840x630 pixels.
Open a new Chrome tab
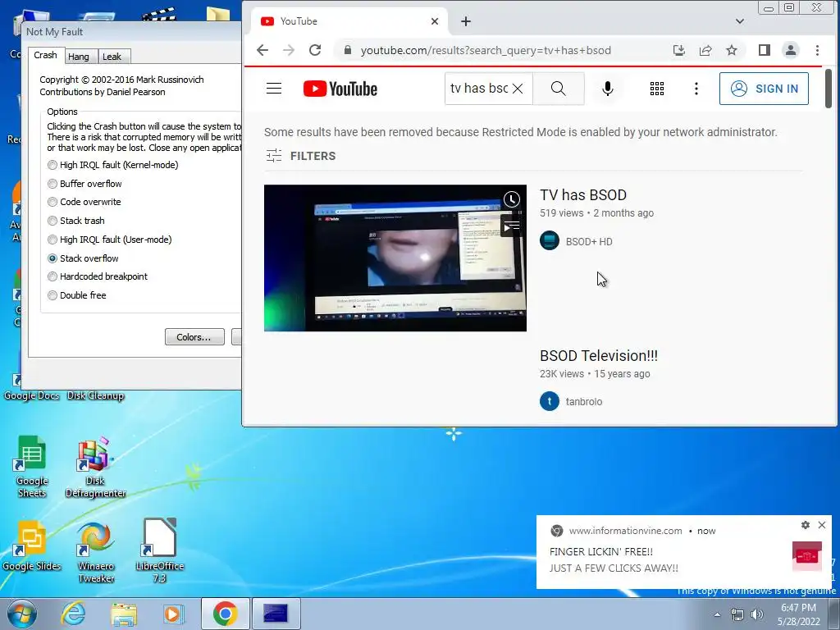(x=466, y=21)
